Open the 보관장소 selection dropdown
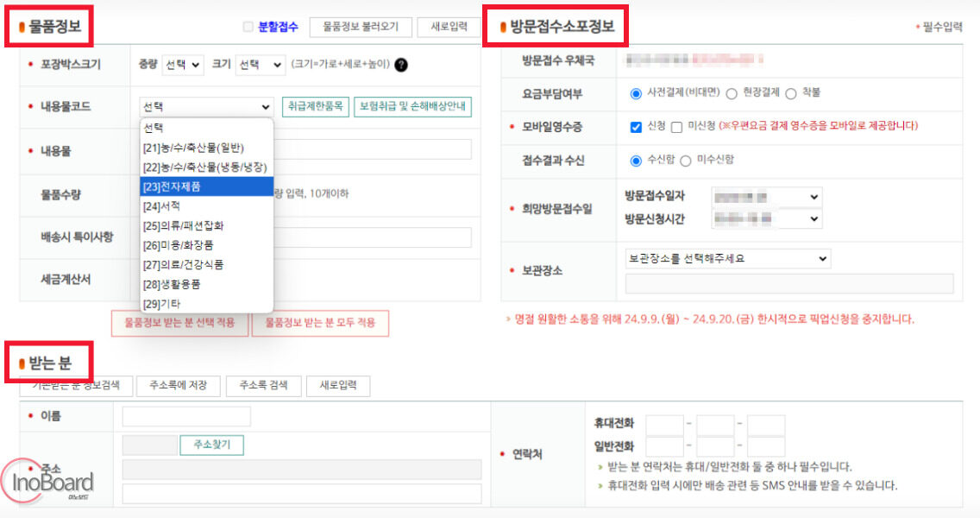Image resolution: width=980 pixels, height=518 pixels. tap(727, 258)
